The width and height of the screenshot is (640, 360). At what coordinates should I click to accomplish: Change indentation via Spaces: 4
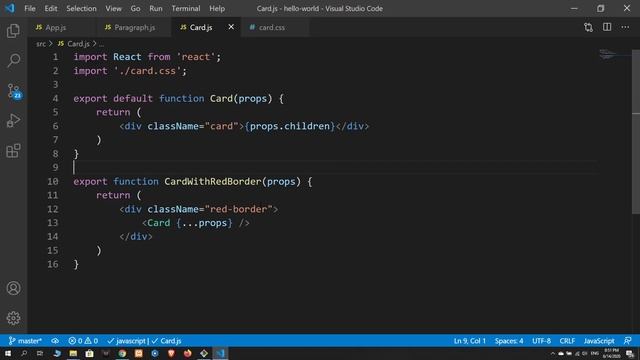point(509,341)
